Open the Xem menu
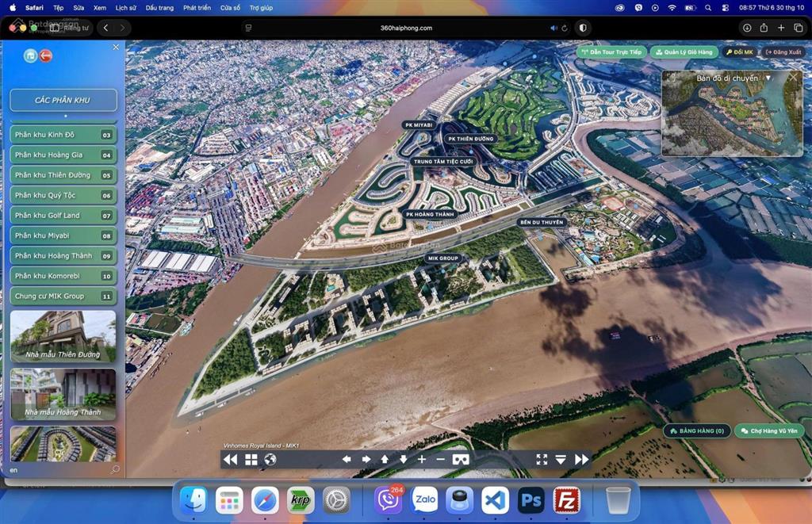This screenshot has width=812, height=524. (99, 8)
